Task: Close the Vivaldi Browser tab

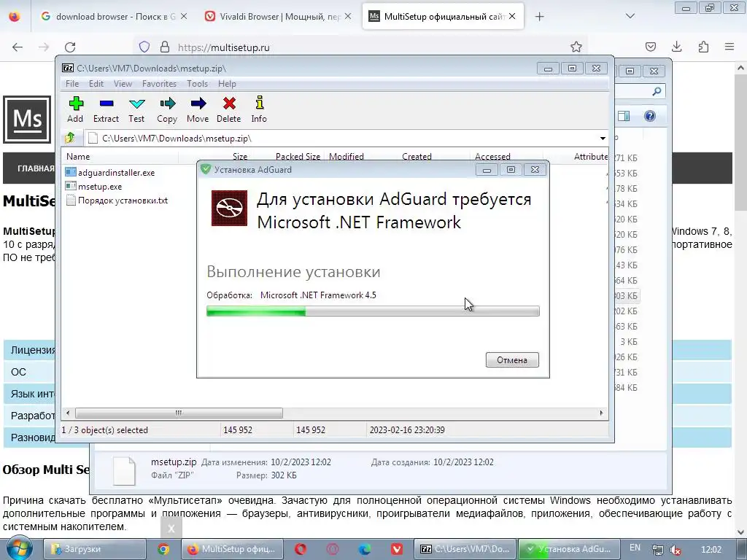Action: [348, 17]
